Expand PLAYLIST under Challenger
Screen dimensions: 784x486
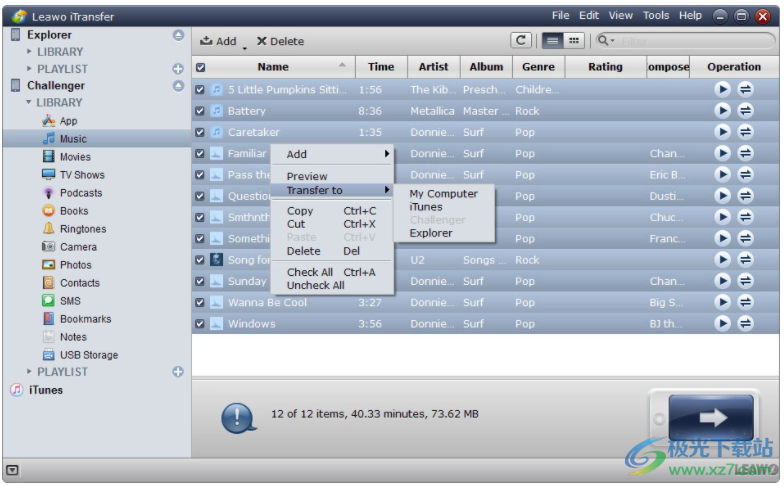click(29, 372)
